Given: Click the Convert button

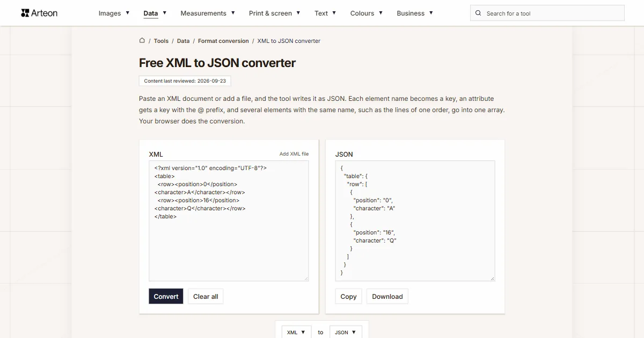Looking at the screenshot, I should [x=166, y=296].
